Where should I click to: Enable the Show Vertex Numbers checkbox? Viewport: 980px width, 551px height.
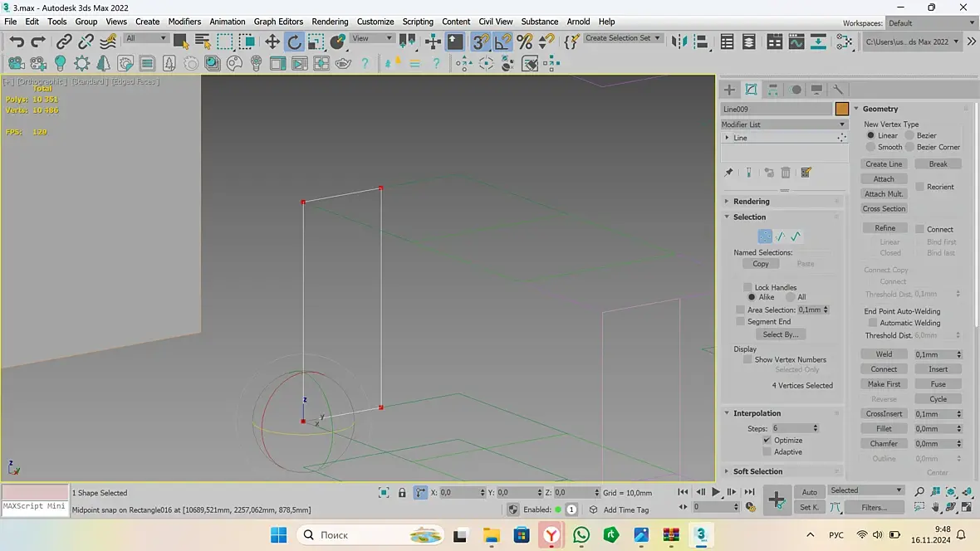747,359
